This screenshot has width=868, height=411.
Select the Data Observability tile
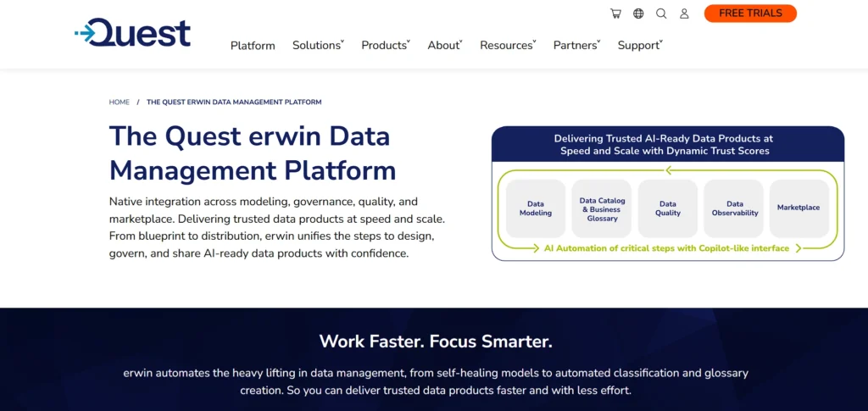coord(733,208)
